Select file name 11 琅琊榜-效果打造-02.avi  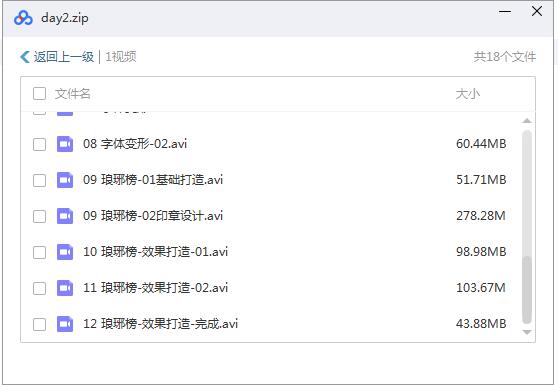[x=156, y=288]
